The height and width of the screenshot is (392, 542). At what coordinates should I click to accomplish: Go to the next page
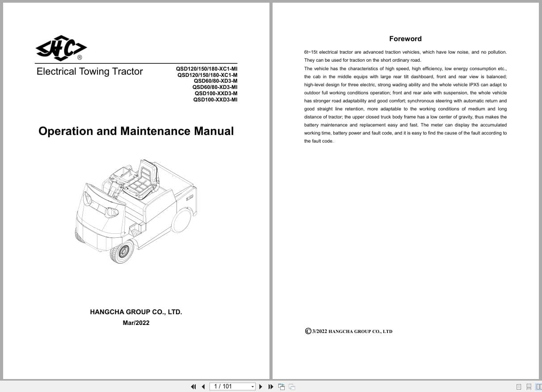[x=260, y=386]
